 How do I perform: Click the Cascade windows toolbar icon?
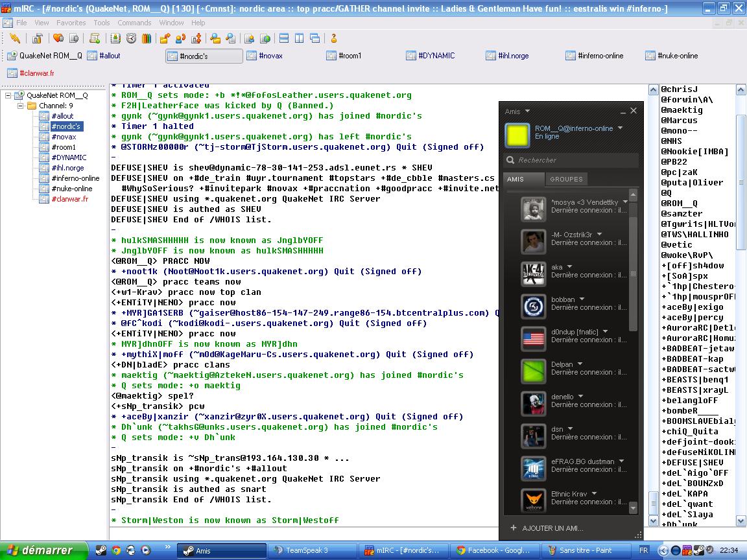point(314,39)
